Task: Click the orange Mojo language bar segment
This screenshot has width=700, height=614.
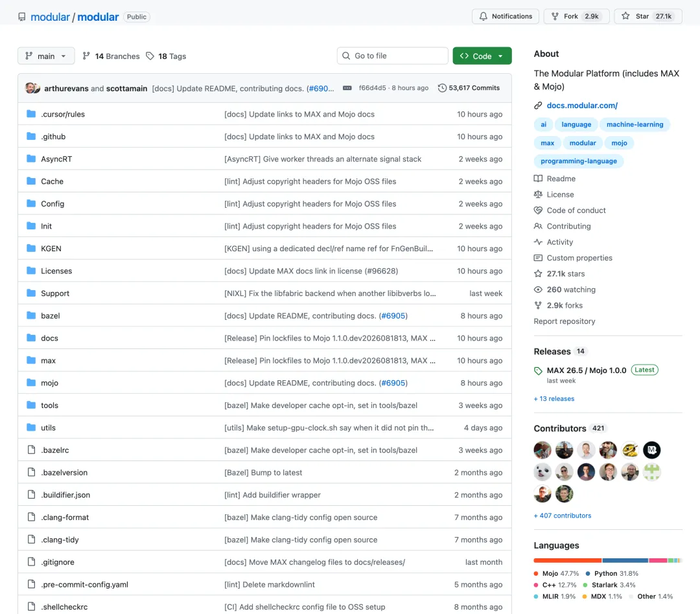Action: point(567,560)
